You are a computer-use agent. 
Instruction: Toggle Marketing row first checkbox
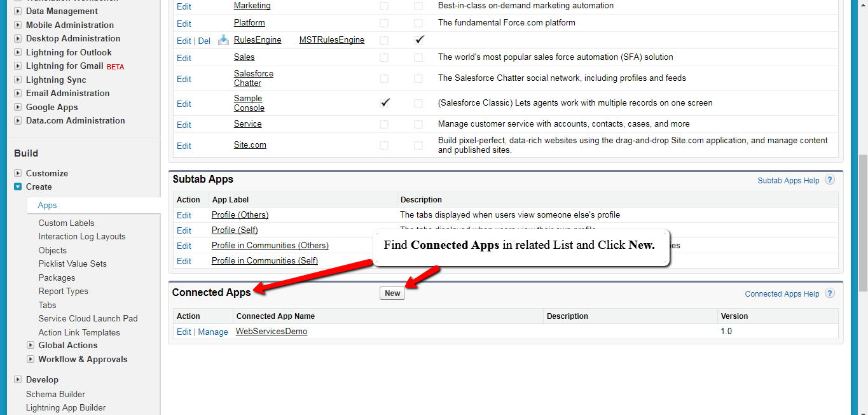tap(384, 6)
